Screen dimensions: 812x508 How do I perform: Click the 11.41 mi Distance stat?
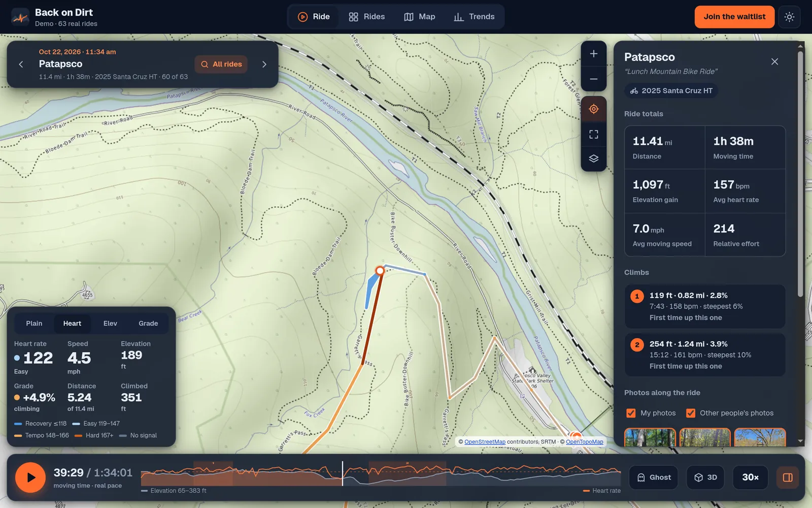(664, 147)
